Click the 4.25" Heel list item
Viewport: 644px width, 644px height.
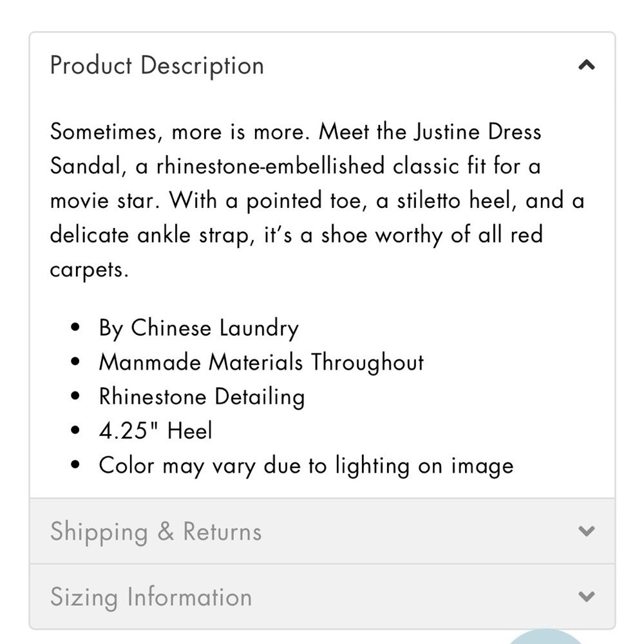point(156,431)
